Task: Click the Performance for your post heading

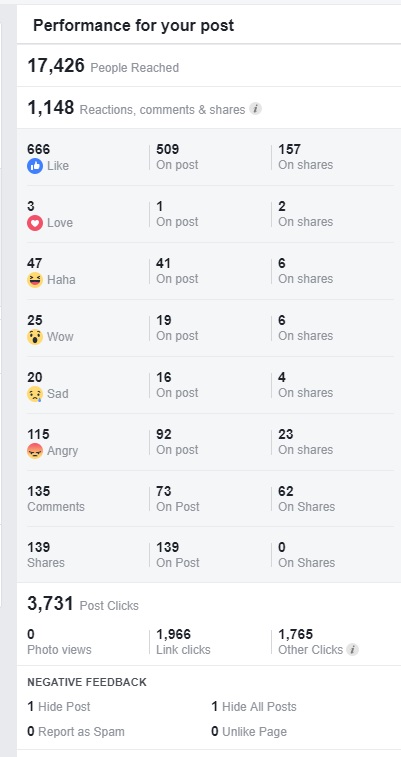Action: click(134, 25)
